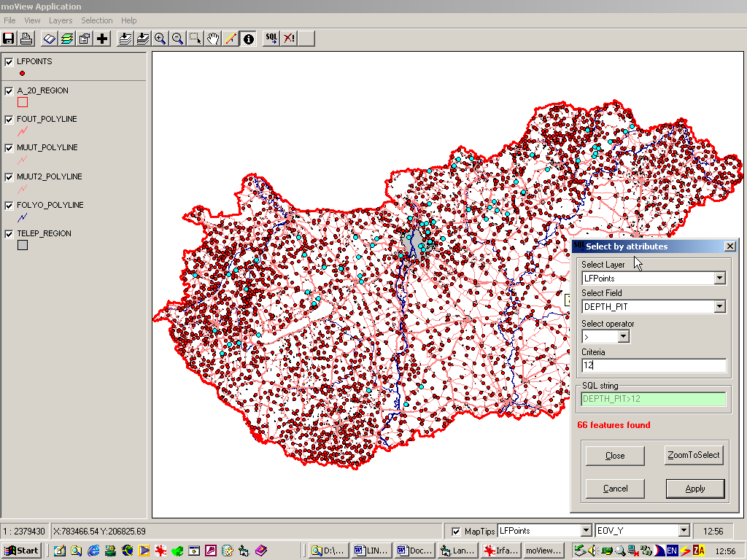Image resolution: width=747 pixels, height=560 pixels.
Task: Select the measure line tool
Action: (231, 39)
